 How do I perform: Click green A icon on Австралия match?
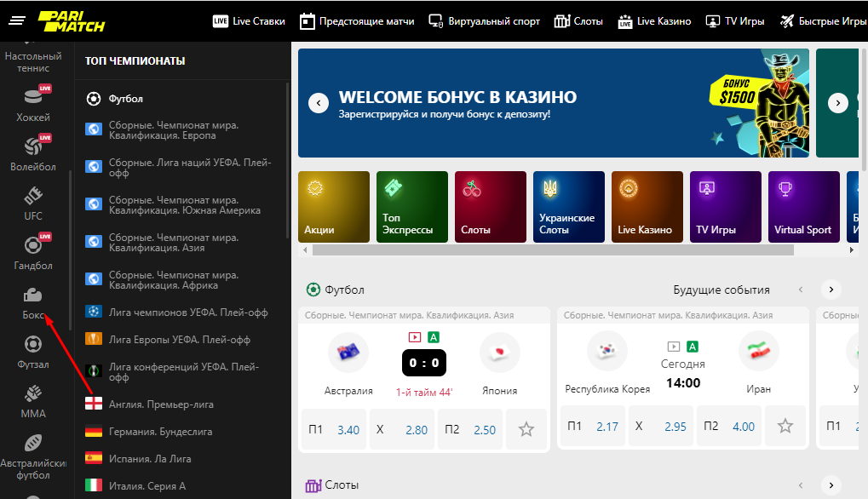point(434,337)
